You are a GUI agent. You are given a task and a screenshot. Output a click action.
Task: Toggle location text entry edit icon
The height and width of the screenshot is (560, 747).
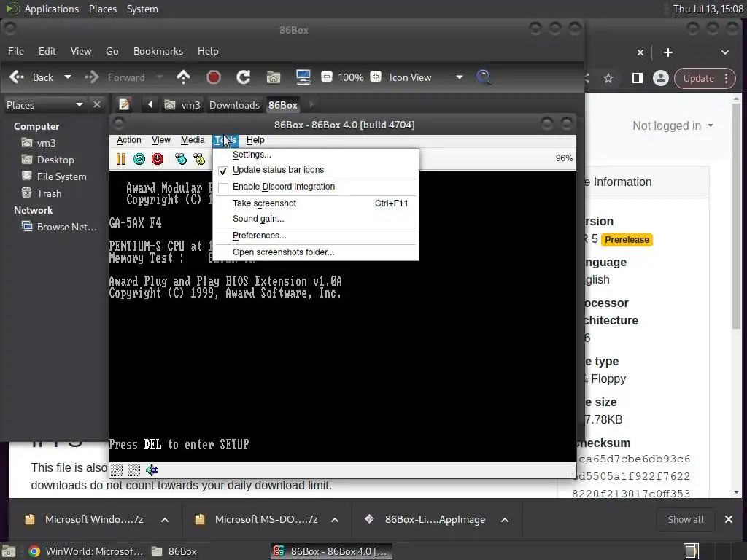[124, 104]
